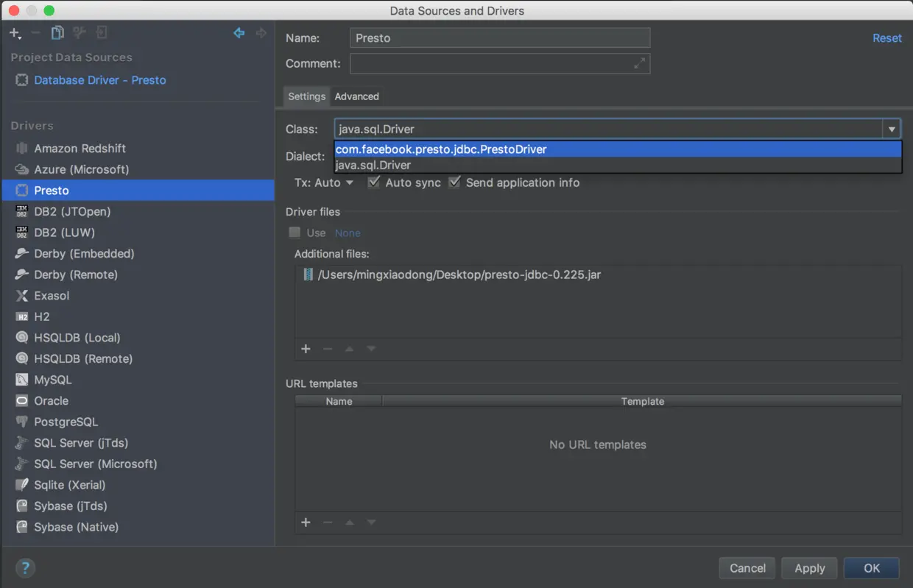Select the MySQL driver icon

pyautogui.click(x=22, y=380)
